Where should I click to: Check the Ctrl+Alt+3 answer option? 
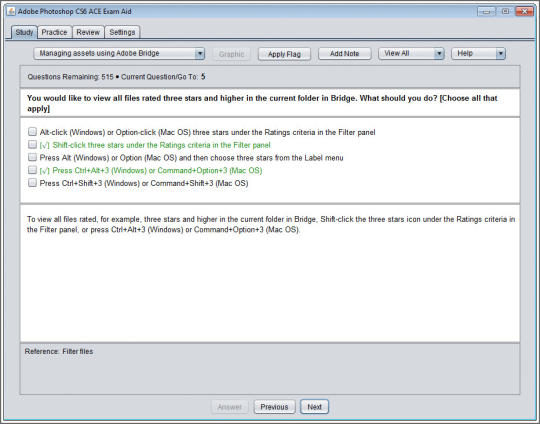click(x=32, y=170)
